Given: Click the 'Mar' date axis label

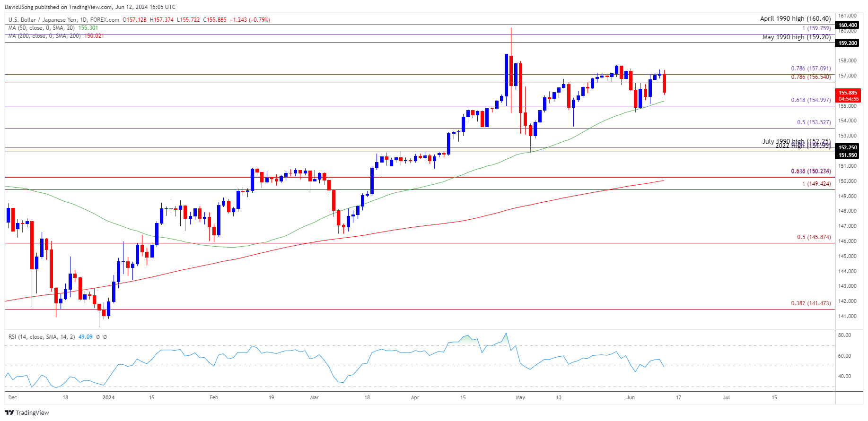Looking at the screenshot, I should tap(315, 397).
